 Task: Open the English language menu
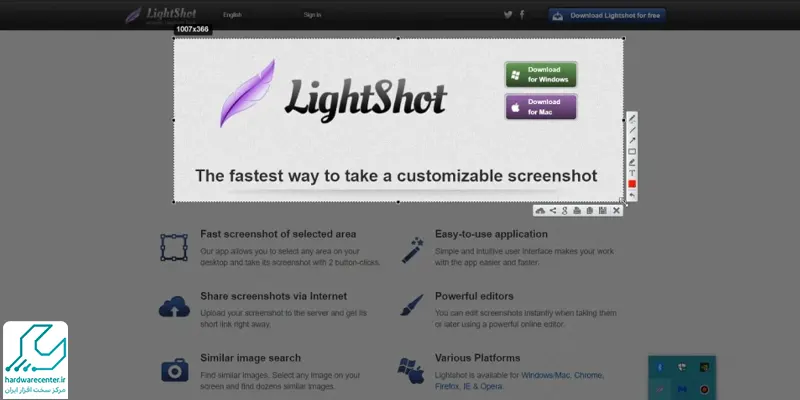(232, 15)
